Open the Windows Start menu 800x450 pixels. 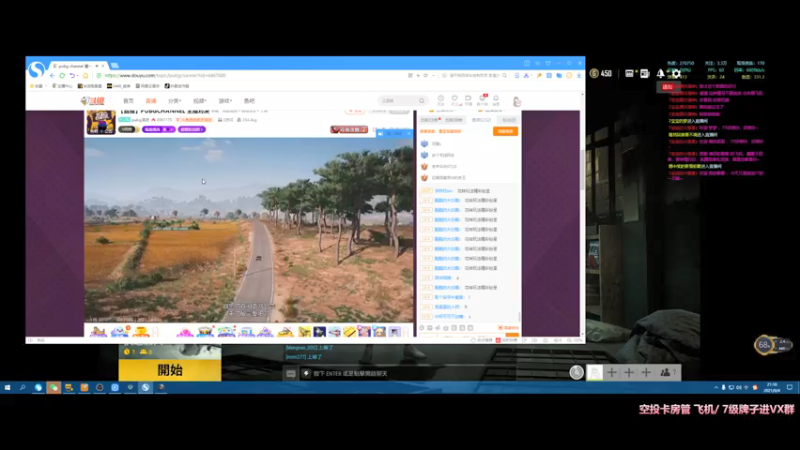[x=7, y=388]
